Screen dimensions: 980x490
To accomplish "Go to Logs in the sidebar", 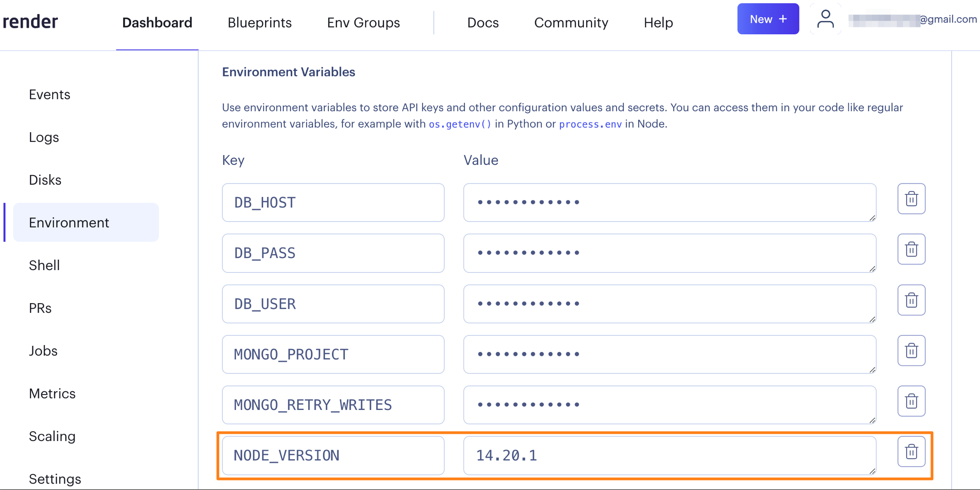I will point(44,137).
